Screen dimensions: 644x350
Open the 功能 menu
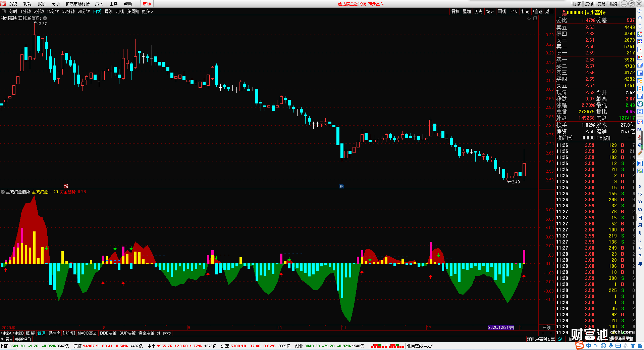28,4
